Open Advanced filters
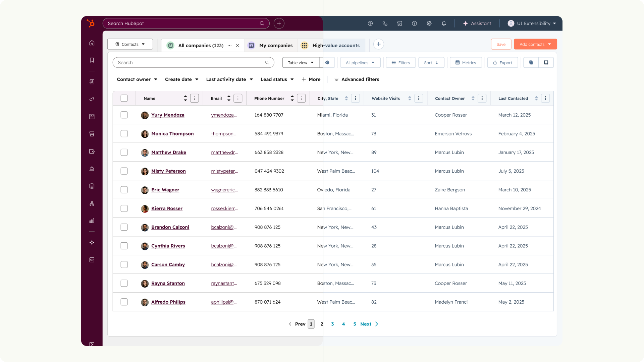 [x=357, y=79]
